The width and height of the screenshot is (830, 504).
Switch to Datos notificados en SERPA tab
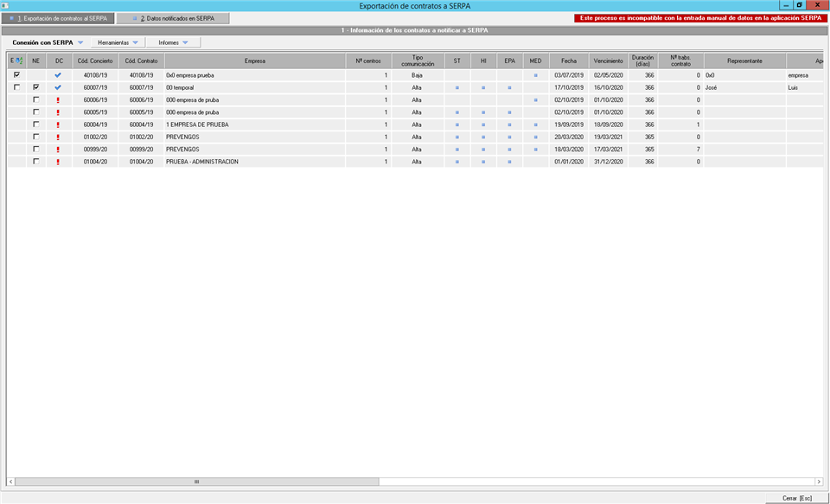pos(173,18)
